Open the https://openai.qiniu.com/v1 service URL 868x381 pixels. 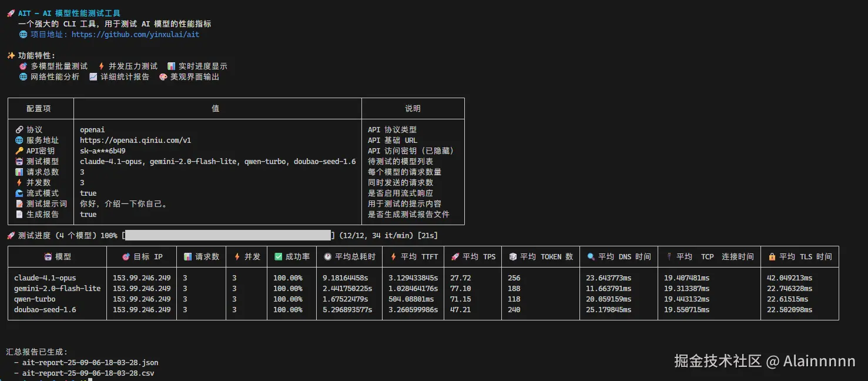135,141
